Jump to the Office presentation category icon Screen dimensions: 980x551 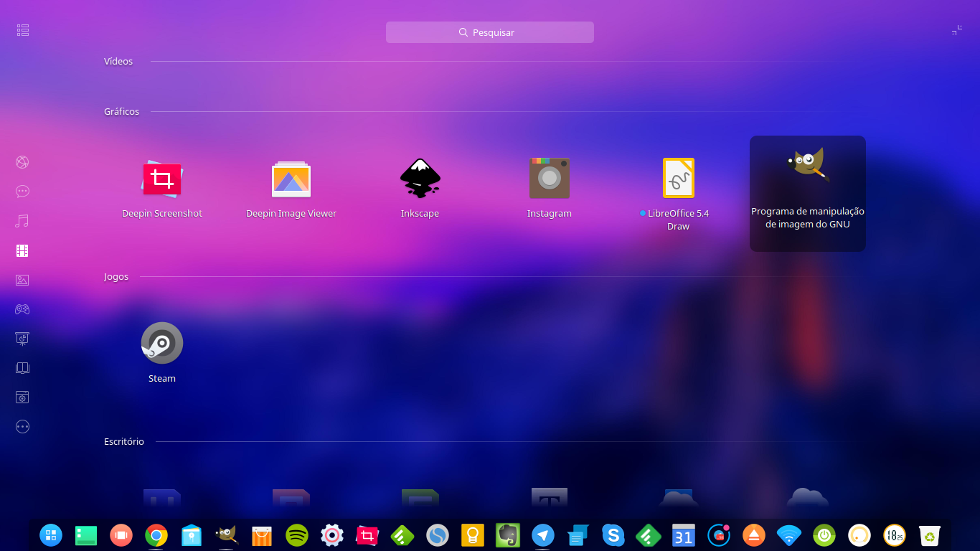tap(22, 339)
